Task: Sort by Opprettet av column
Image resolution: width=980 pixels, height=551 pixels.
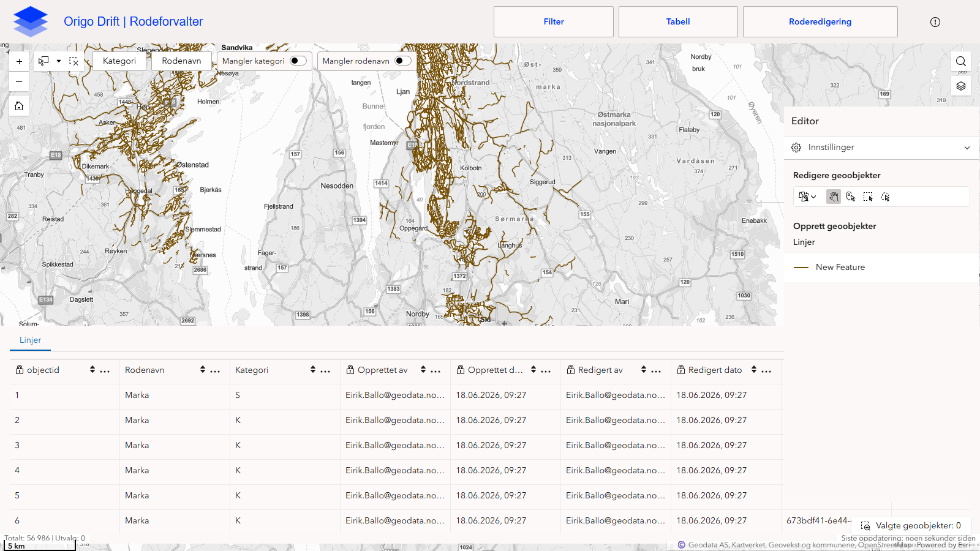Action: coord(423,370)
